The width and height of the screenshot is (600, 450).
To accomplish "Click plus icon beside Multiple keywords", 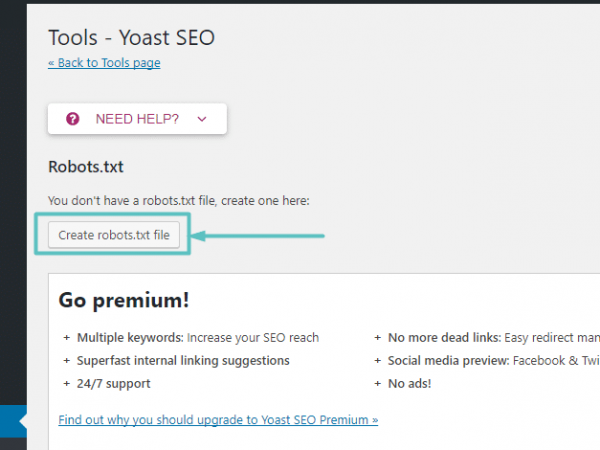I will tap(67, 338).
